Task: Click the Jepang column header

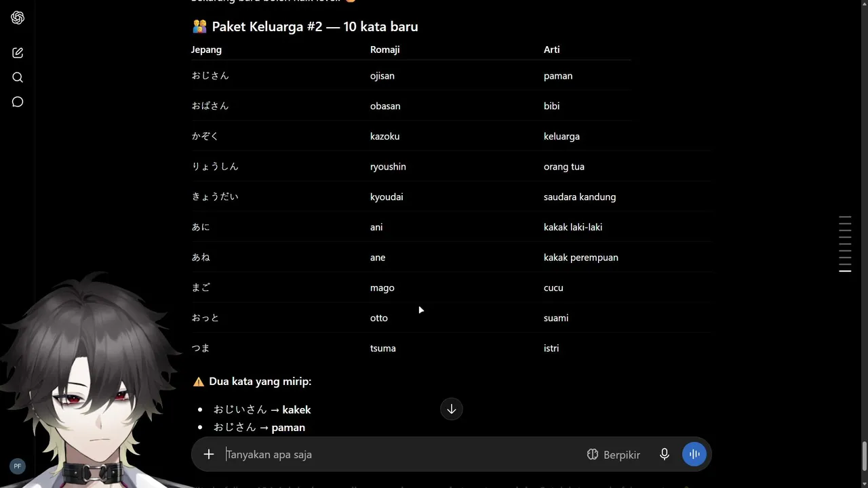Action: point(206,49)
